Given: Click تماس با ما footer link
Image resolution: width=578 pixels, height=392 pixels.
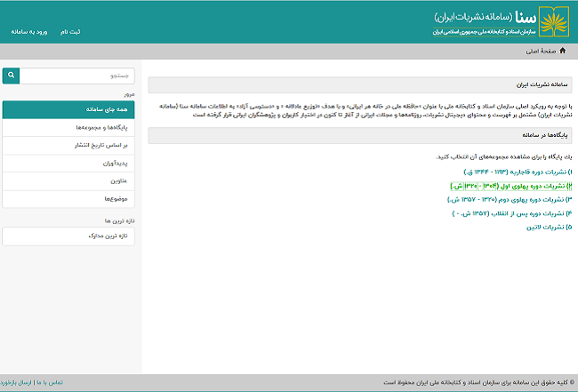Looking at the screenshot, I should tap(50, 383).
